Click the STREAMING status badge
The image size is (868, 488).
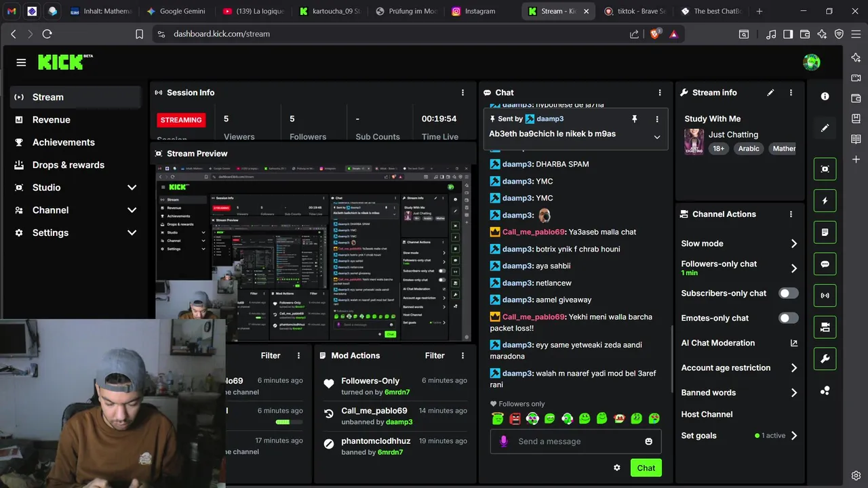[x=181, y=120]
